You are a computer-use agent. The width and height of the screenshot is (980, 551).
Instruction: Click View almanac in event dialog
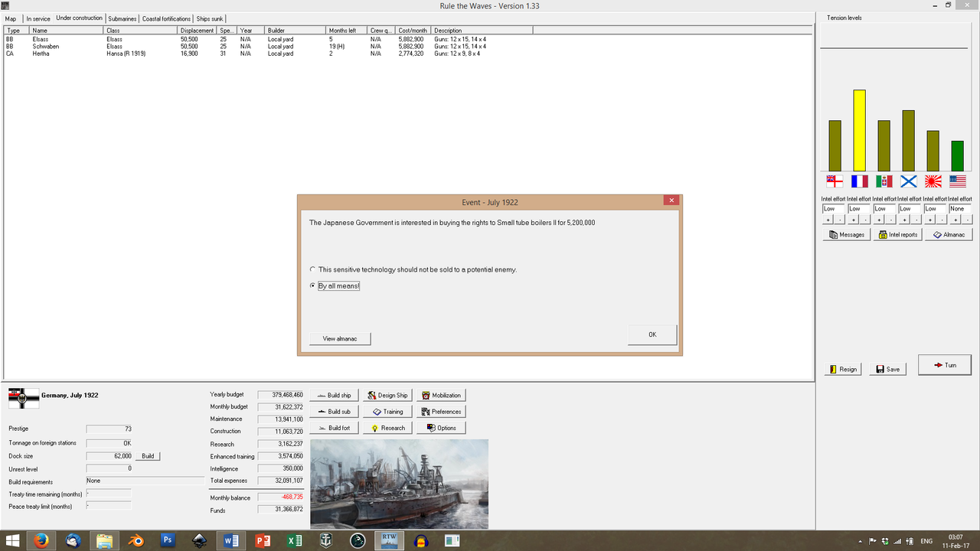[x=340, y=338]
